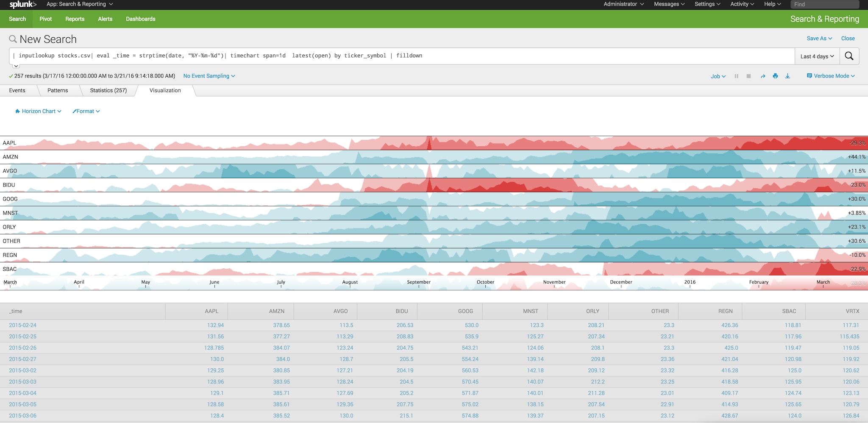Click the 2015-02-24 time link
This screenshot has width=868, height=423.
click(22, 325)
